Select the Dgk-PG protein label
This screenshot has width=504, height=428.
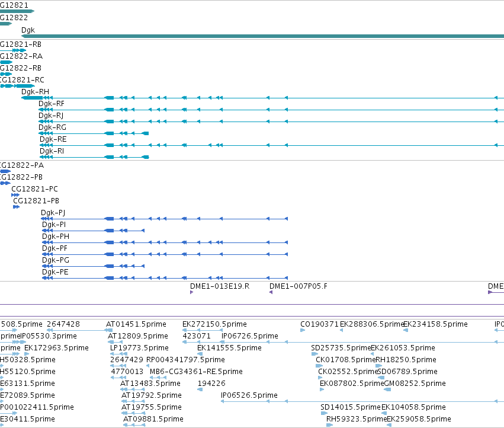point(56,260)
